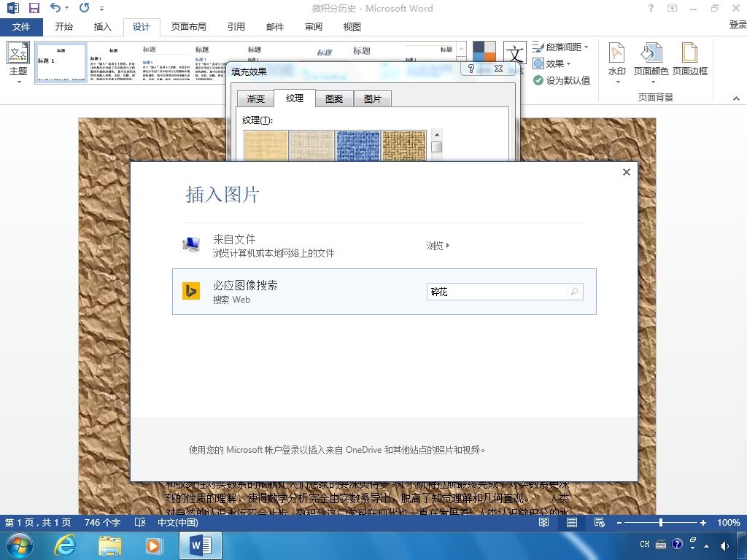Open the 水印 watermark menu

tap(617, 63)
